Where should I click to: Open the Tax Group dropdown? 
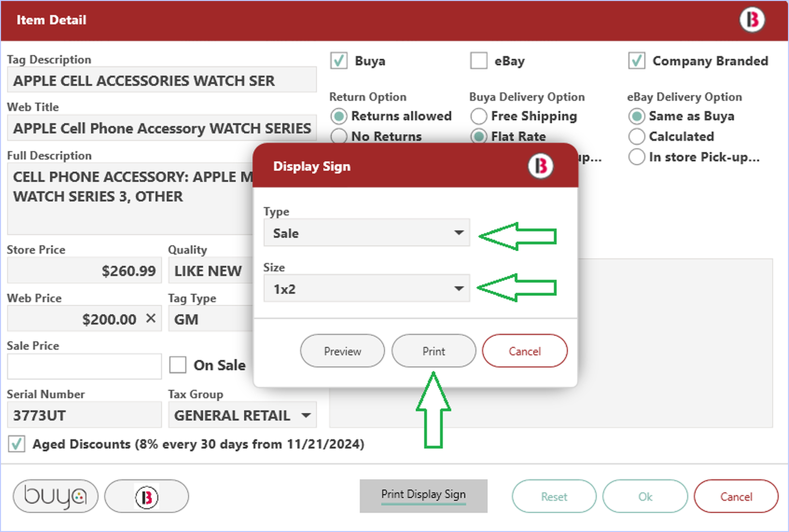point(242,415)
